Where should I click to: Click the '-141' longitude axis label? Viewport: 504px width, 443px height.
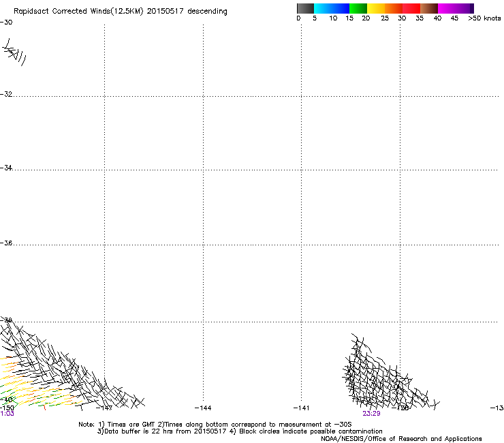point(301,408)
